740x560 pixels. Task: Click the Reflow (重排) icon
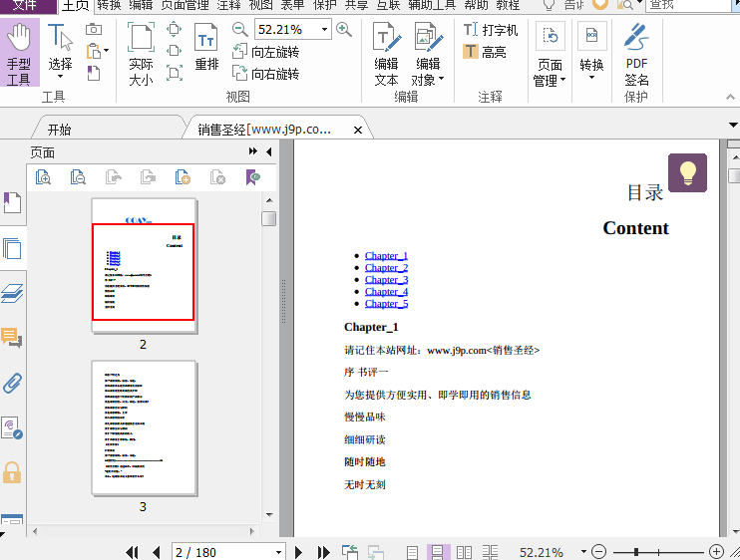click(x=206, y=47)
